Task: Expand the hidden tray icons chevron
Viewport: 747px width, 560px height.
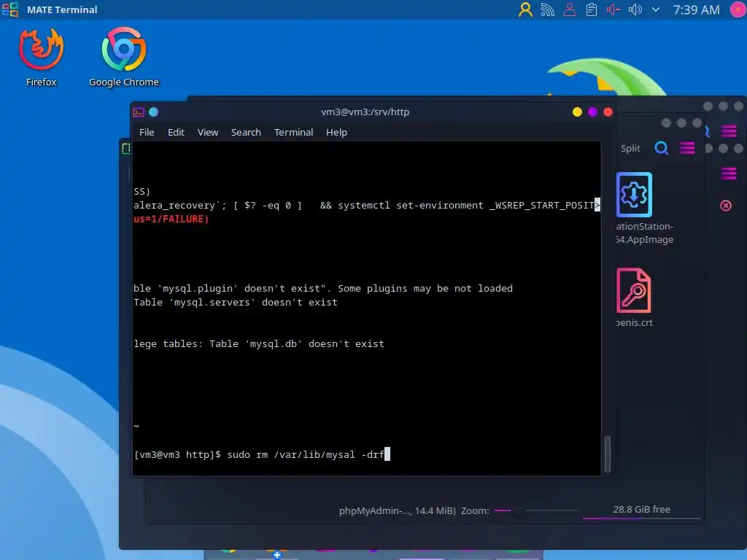Action: [x=656, y=9]
